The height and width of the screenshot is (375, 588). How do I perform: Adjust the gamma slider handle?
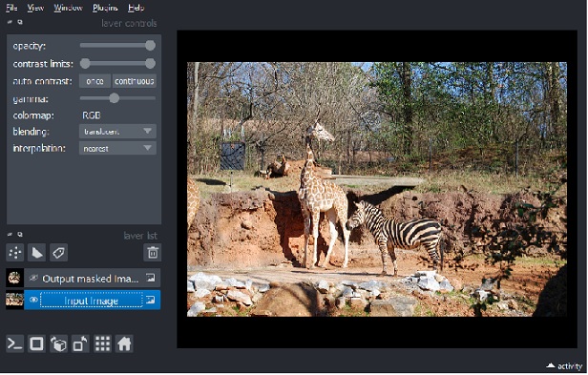pos(115,98)
